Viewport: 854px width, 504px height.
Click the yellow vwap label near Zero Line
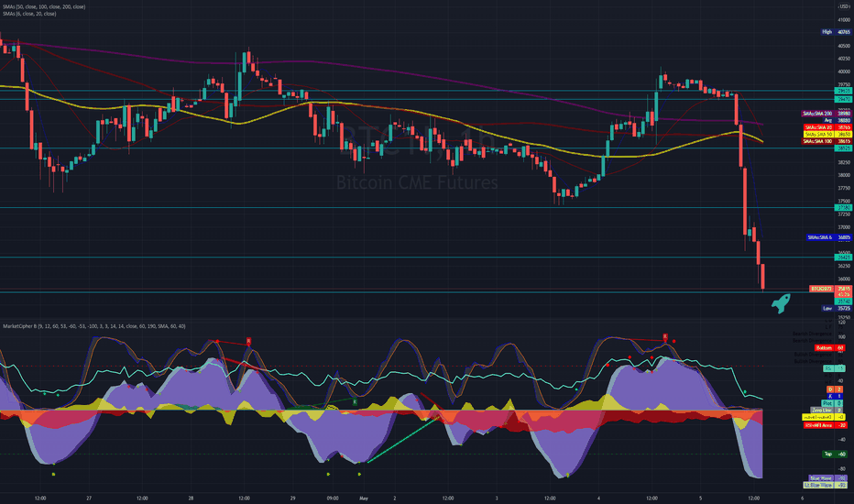pyautogui.click(x=824, y=417)
